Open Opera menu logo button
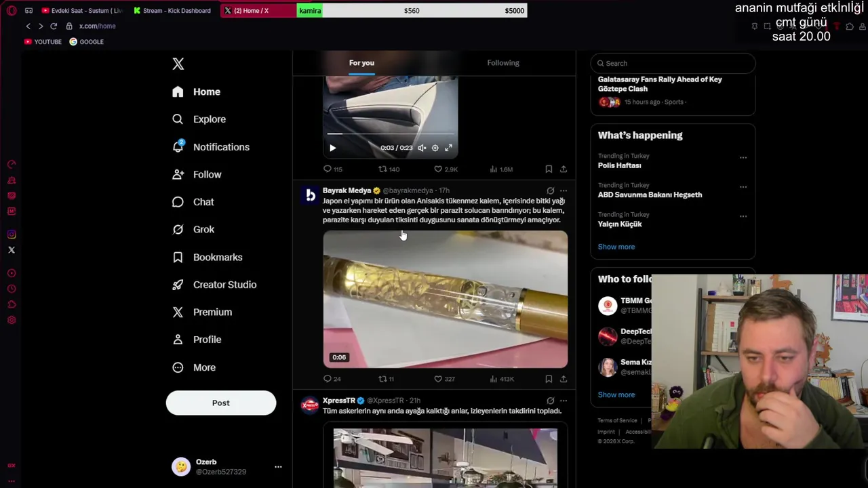Screen dimensions: 868x488 click(12, 10)
